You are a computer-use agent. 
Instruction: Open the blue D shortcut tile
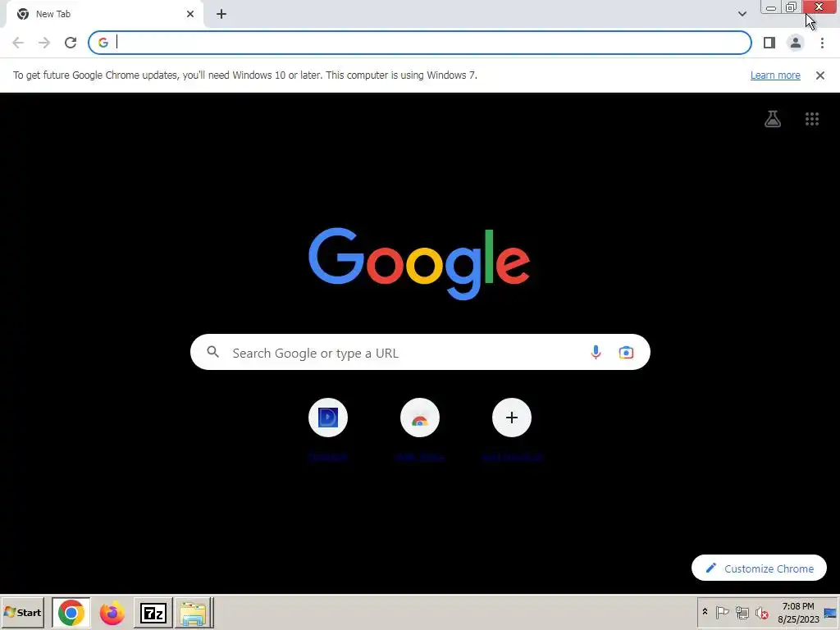tap(328, 418)
